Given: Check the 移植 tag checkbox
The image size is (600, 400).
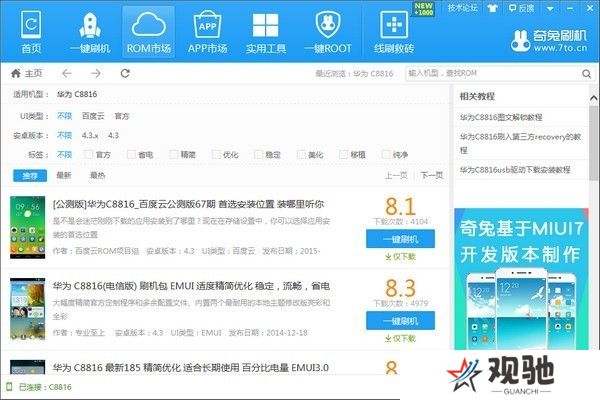Looking at the screenshot, I should tap(344, 154).
